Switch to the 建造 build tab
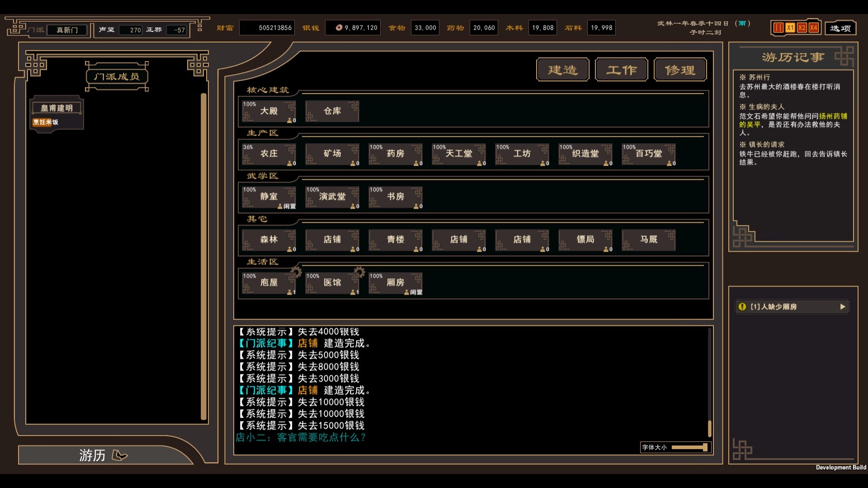 coord(562,70)
